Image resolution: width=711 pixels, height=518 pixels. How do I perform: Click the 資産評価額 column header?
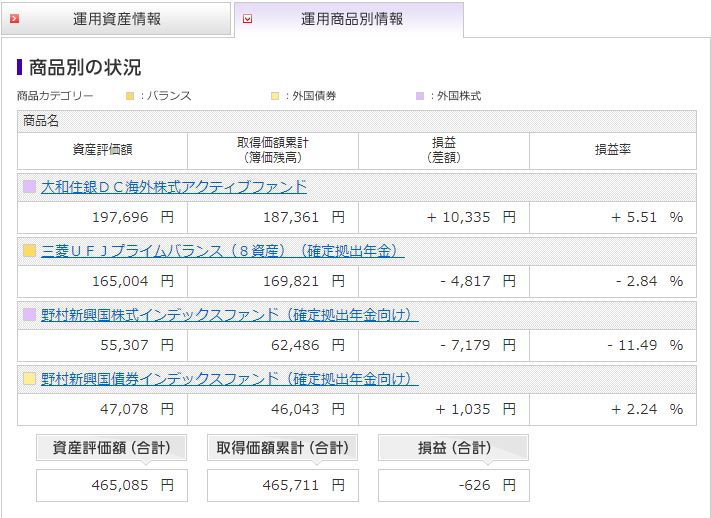[x=102, y=151]
